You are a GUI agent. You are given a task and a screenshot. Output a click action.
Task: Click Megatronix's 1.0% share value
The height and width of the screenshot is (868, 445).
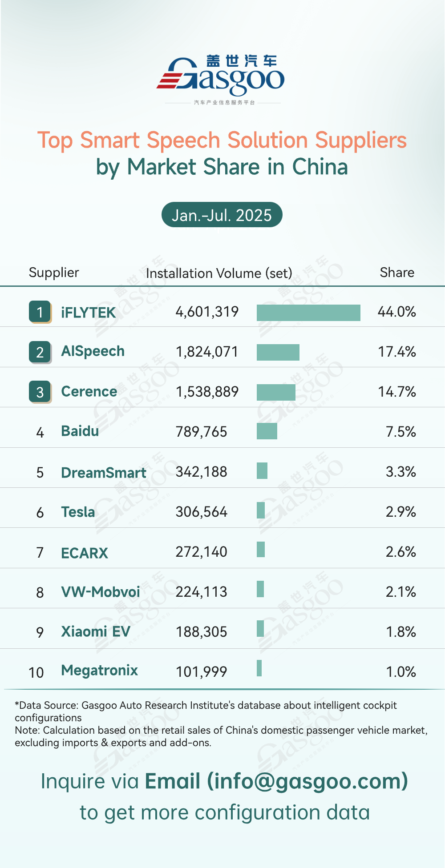click(400, 671)
